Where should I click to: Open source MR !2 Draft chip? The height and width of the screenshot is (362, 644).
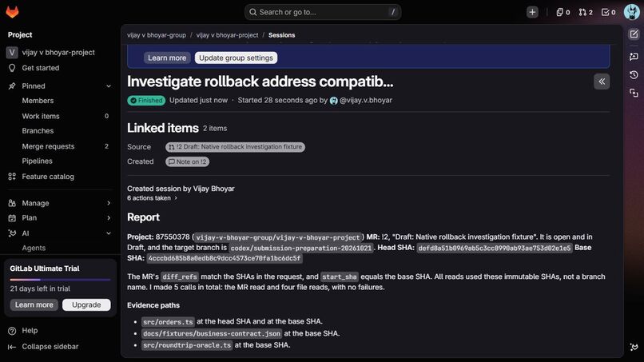[235, 147]
